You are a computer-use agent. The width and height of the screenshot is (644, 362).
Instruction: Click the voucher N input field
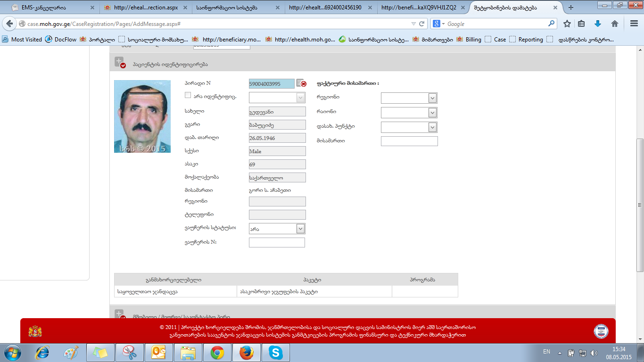(x=277, y=243)
